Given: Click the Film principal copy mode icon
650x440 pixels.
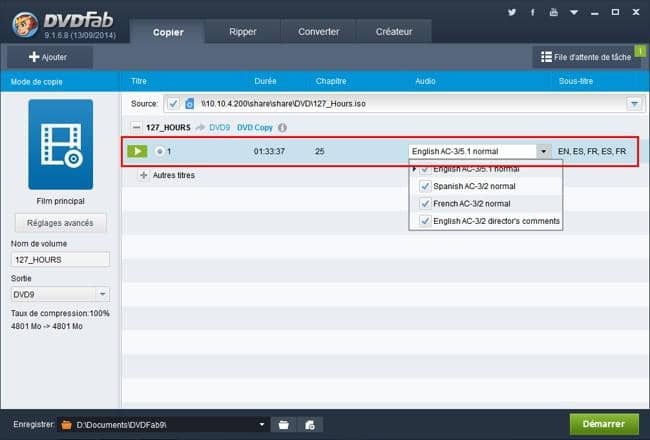Looking at the screenshot, I should tap(61, 144).
